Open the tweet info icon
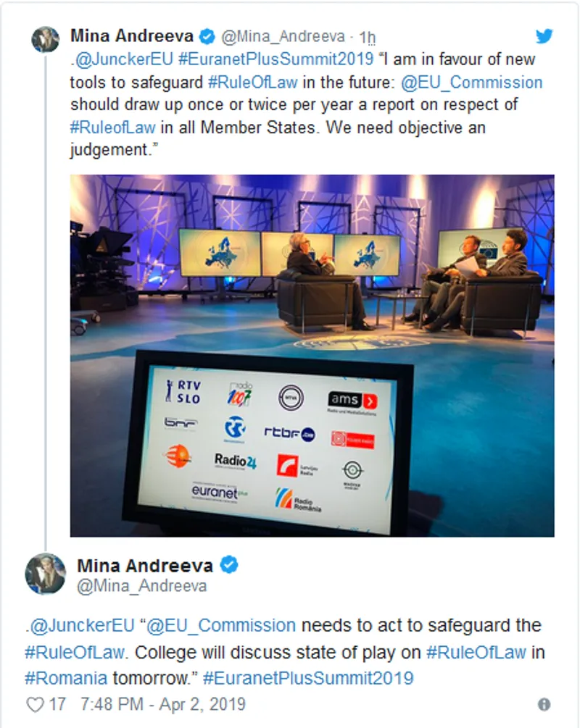The height and width of the screenshot is (728, 580). click(544, 704)
